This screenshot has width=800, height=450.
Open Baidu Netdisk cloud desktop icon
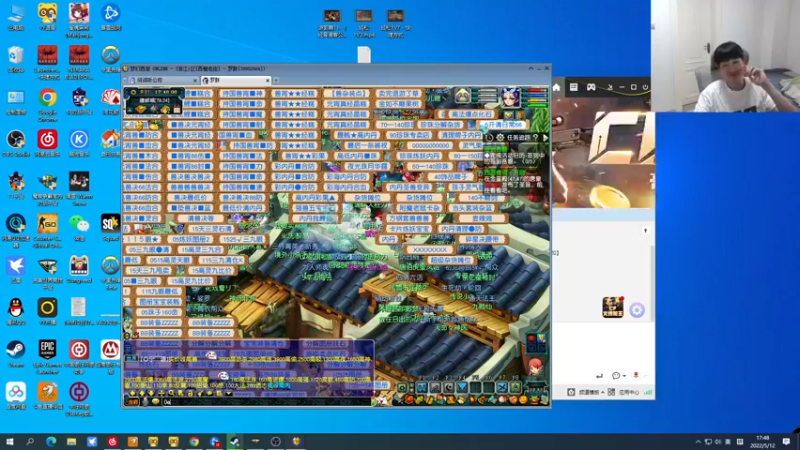click(16, 392)
